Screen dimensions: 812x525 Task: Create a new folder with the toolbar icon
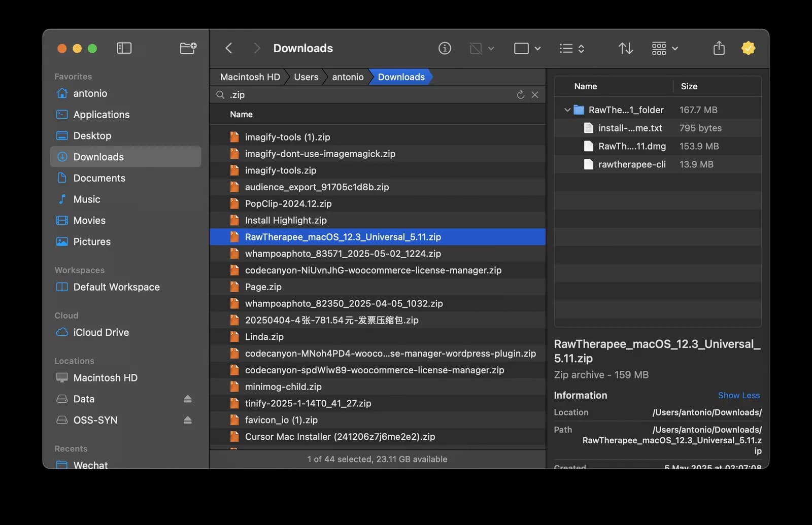188,48
